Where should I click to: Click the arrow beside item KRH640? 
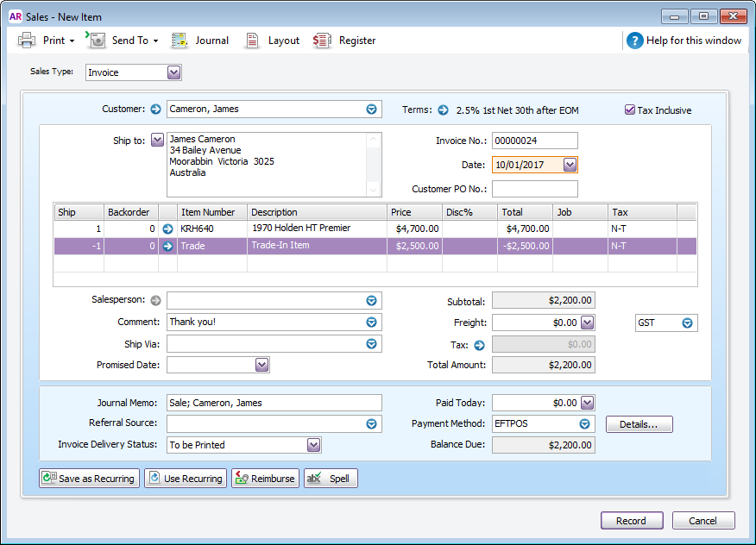pyautogui.click(x=168, y=229)
